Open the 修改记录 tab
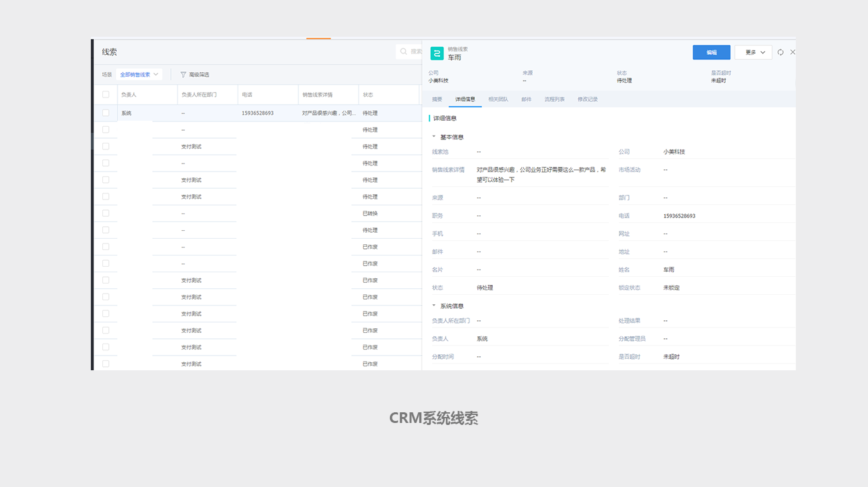The height and width of the screenshot is (487, 868). click(x=588, y=99)
